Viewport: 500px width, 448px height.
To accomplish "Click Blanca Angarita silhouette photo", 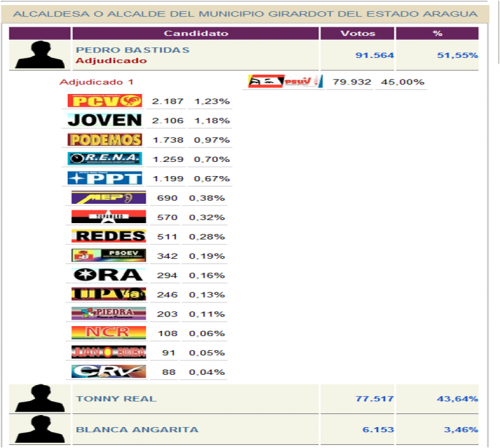I will 40,429.
